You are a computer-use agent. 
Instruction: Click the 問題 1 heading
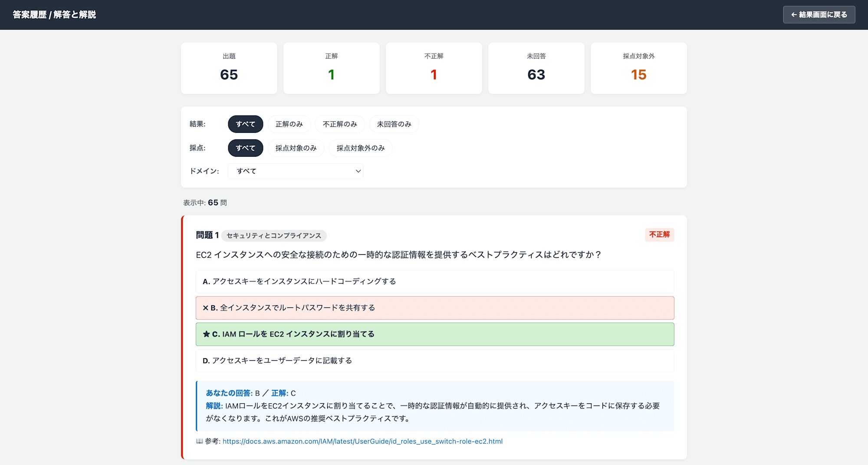click(207, 235)
